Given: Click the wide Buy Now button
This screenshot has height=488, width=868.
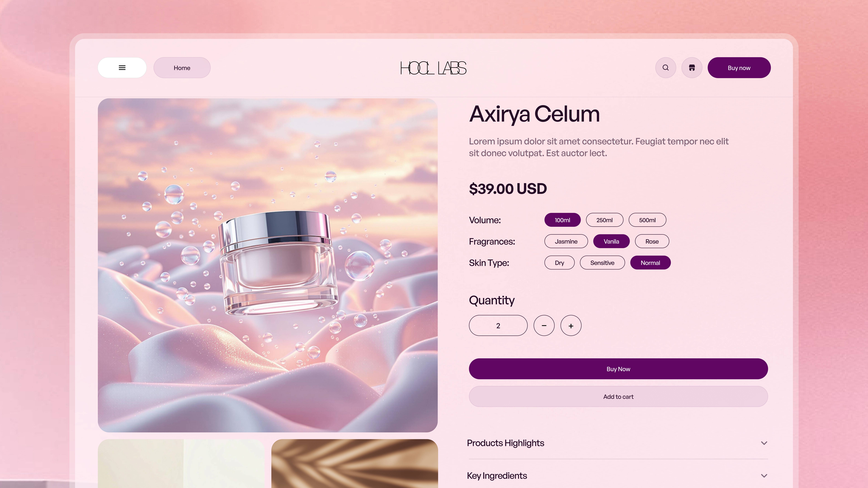Looking at the screenshot, I should coord(618,369).
